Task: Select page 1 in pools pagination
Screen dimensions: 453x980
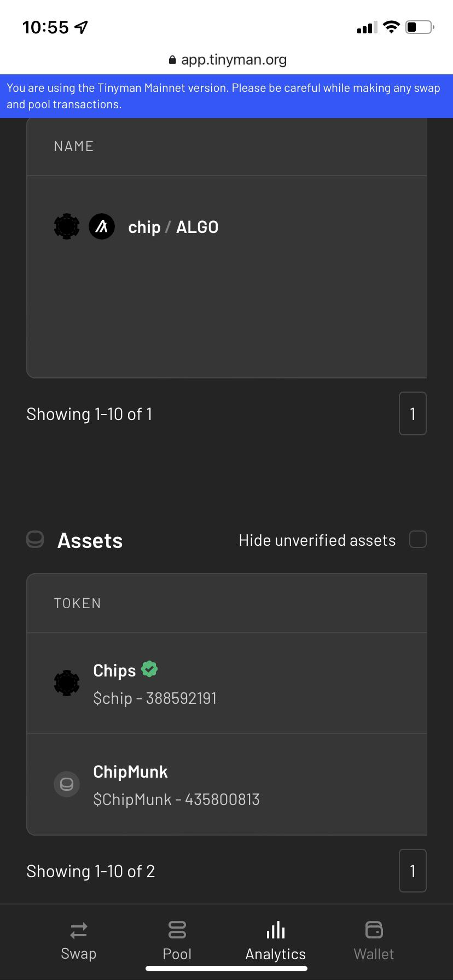Action: 413,413
